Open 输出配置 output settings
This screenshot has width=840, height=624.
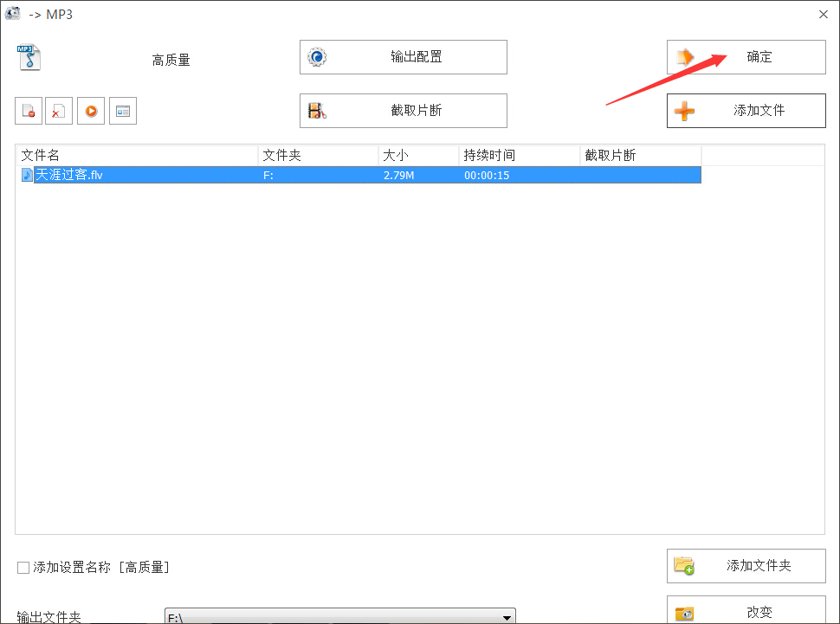pyautogui.click(x=404, y=57)
